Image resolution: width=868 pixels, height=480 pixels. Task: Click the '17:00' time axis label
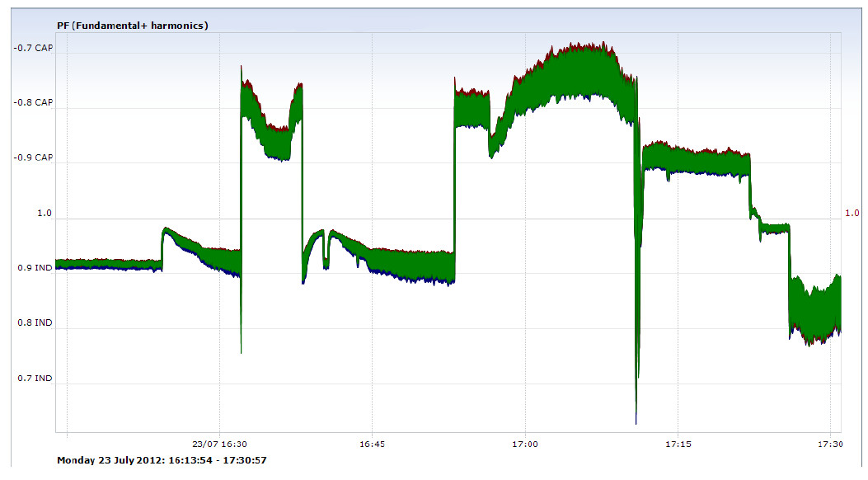tap(525, 444)
